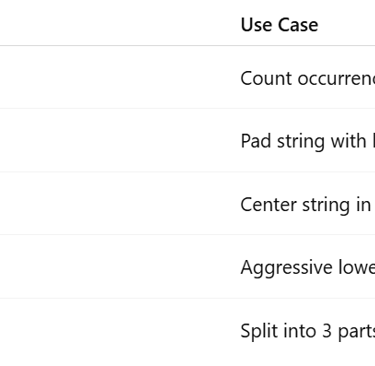This screenshot has width=375, height=366.
Task: Click blank left cell of Pad string row
Action: coord(118,140)
